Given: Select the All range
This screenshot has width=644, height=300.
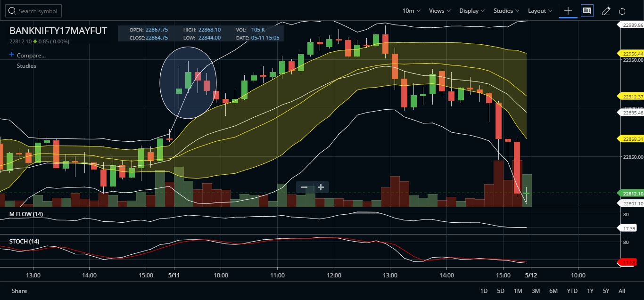Looking at the screenshot, I should (x=622, y=291).
